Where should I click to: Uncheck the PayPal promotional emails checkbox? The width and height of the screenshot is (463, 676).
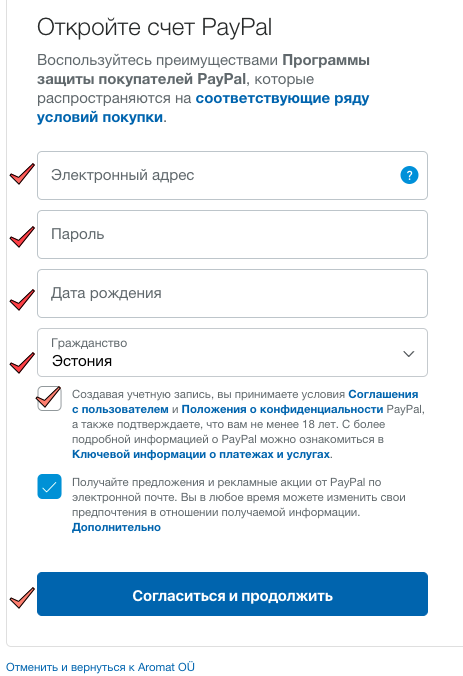[49, 487]
